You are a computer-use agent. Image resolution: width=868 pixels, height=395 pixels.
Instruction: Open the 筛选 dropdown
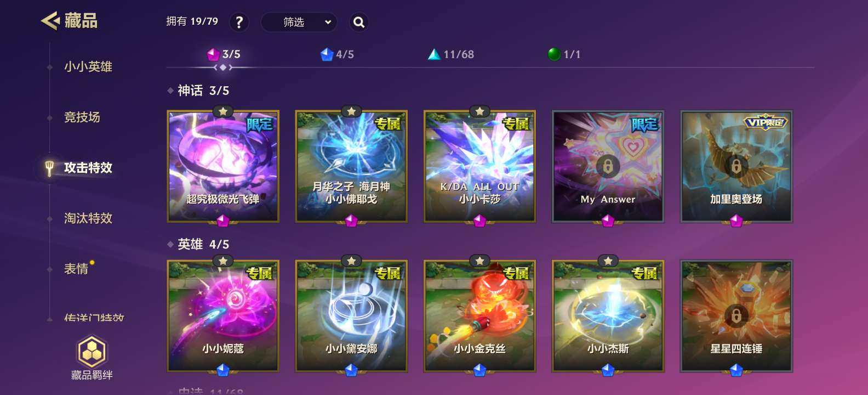[299, 22]
